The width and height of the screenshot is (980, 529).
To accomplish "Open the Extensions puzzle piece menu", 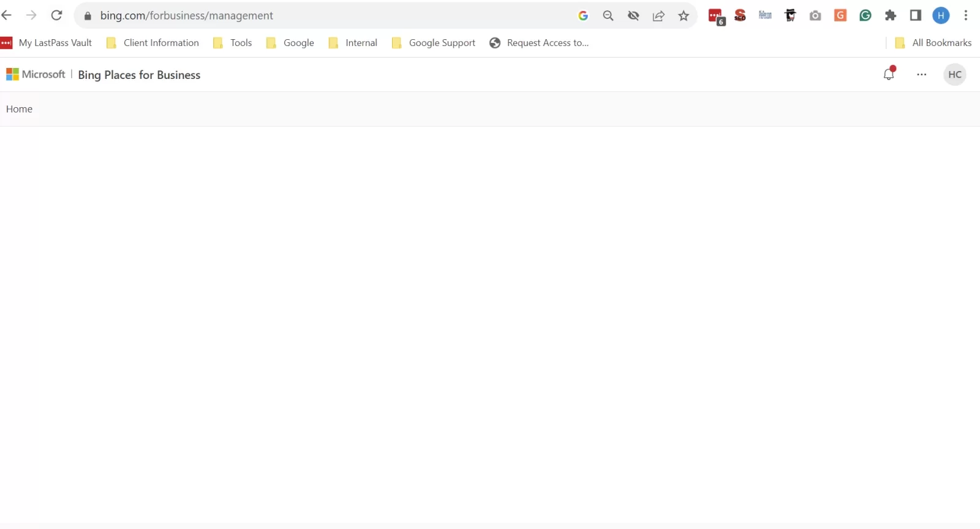I will [x=891, y=16].
